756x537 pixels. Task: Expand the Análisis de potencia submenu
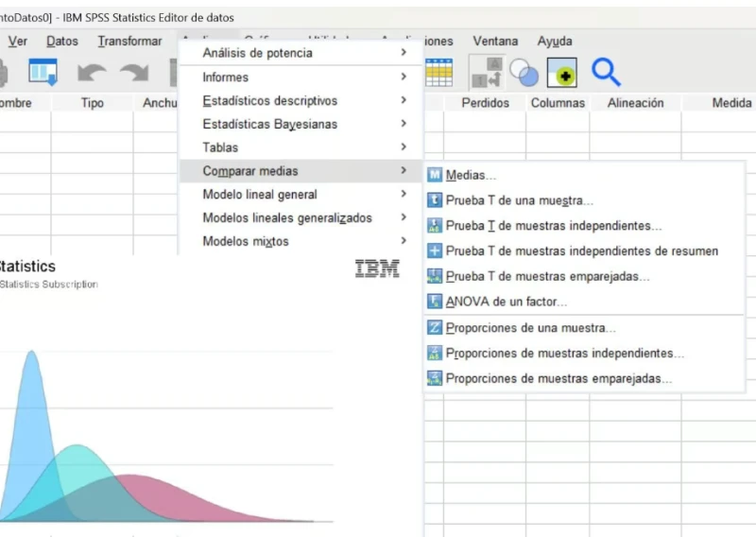click(x=257, y=53)
